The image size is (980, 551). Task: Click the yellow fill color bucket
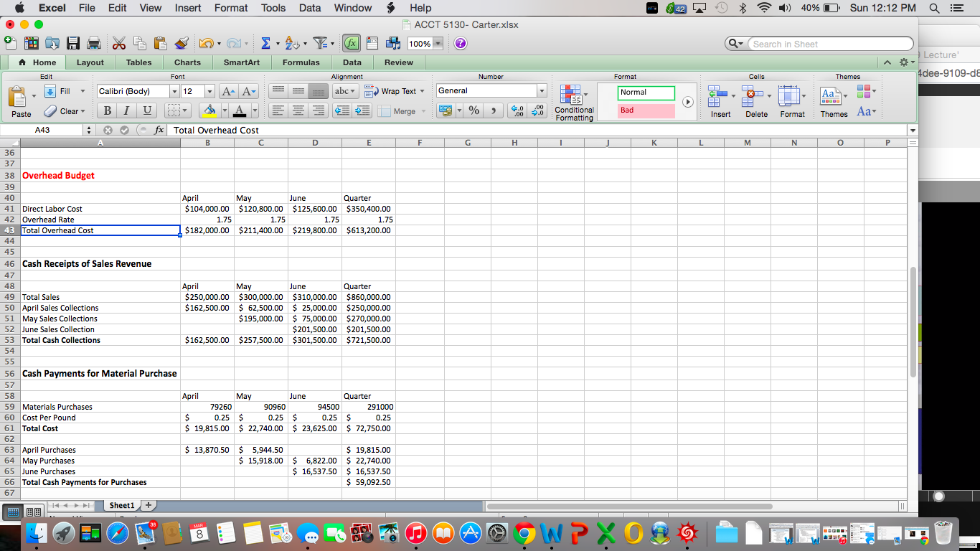(x=209, y=110)
